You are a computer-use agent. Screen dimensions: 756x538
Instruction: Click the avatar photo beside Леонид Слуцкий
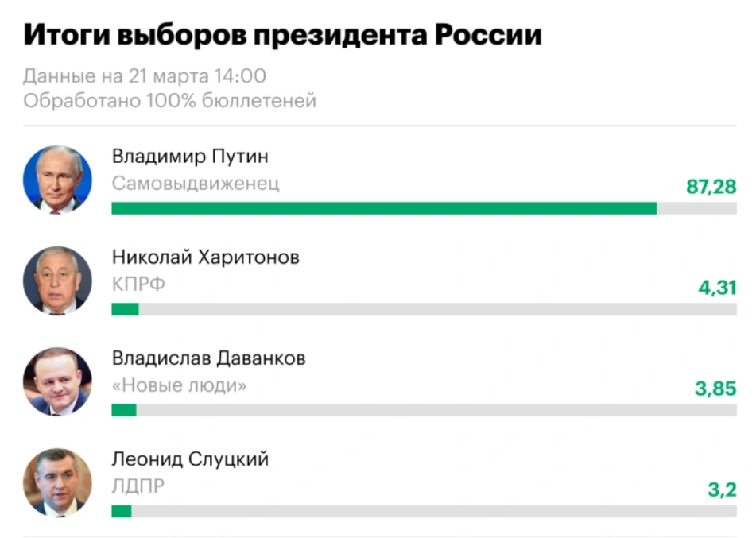[x=57, y=482]
